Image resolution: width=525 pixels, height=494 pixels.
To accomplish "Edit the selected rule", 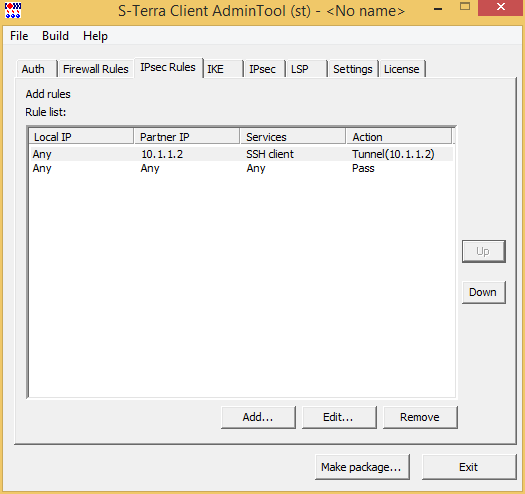I will pyautogui.click(x=339, y=417).
